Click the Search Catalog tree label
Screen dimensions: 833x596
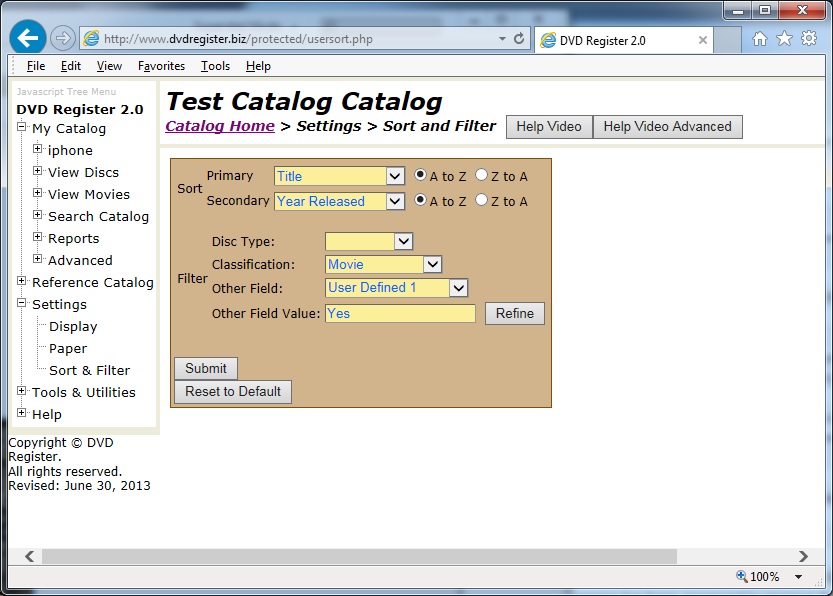tap(98, 217)
